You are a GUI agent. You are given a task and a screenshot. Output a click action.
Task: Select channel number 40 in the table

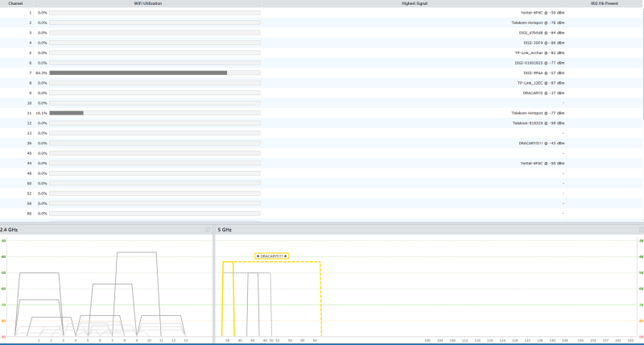[29, 153]
